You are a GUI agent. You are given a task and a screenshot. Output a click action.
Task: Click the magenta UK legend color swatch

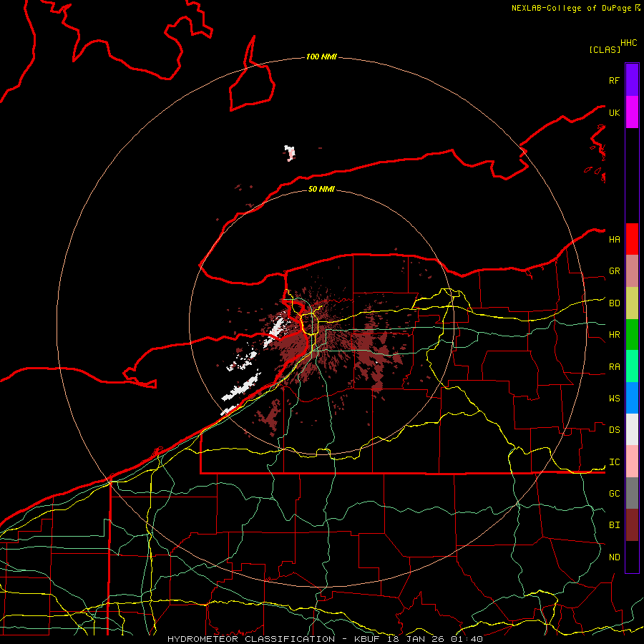point(632,112)
